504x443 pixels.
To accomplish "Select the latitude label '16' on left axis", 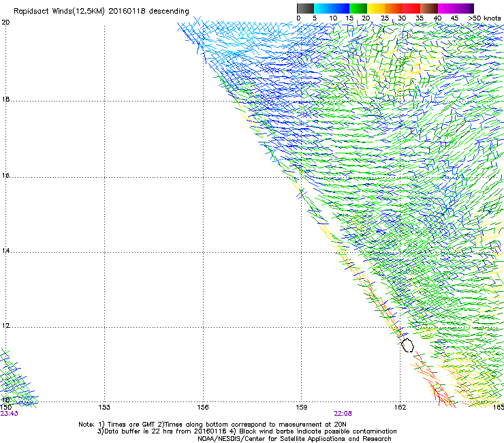I will [5, 175].
